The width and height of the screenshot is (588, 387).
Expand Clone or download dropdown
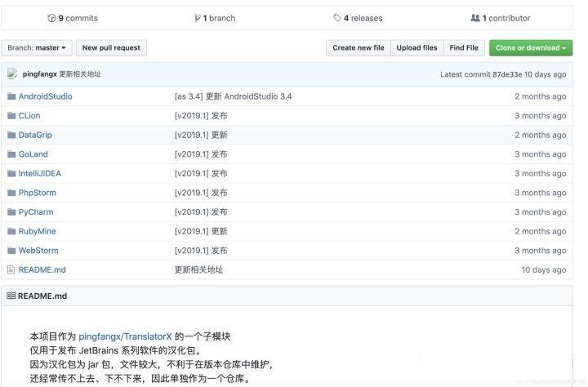coord(531,48)
